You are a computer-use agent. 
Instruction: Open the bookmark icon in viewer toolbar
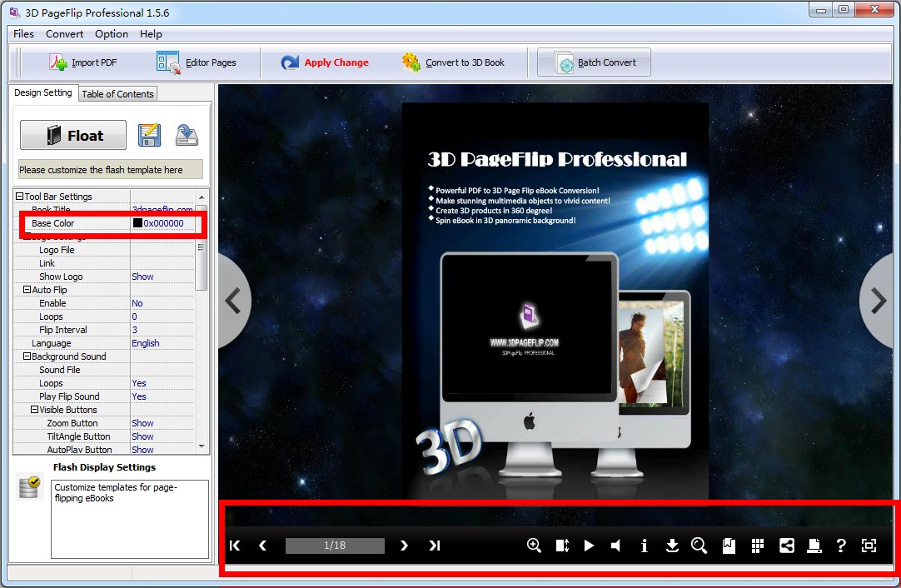pyautogui.click(x=729, y=546)
